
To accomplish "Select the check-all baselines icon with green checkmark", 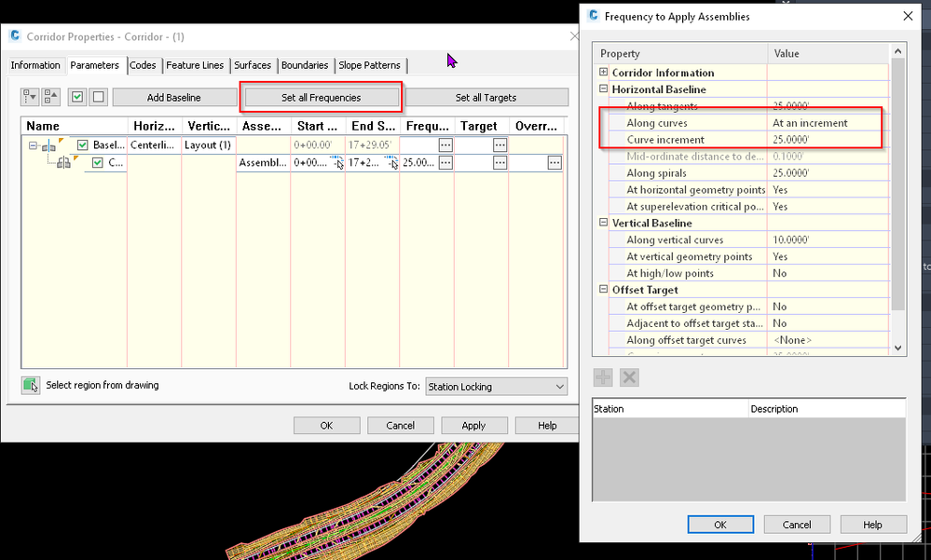I will 76,95.
